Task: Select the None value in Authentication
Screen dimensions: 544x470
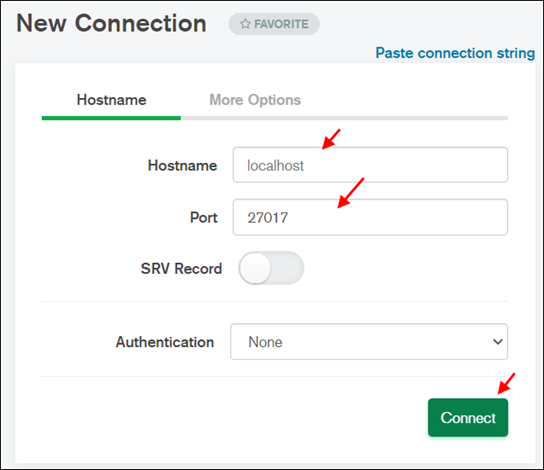Action: click(265, 342)
